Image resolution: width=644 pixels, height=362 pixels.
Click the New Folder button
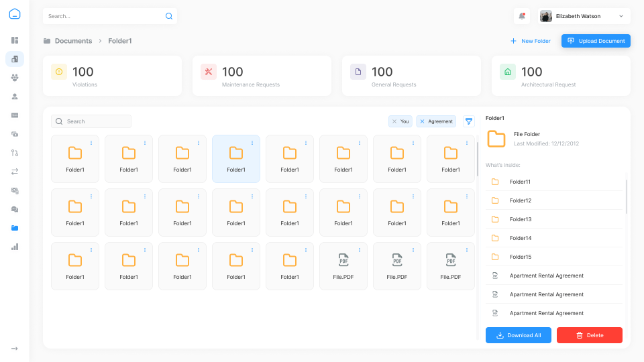click(530, 41)
